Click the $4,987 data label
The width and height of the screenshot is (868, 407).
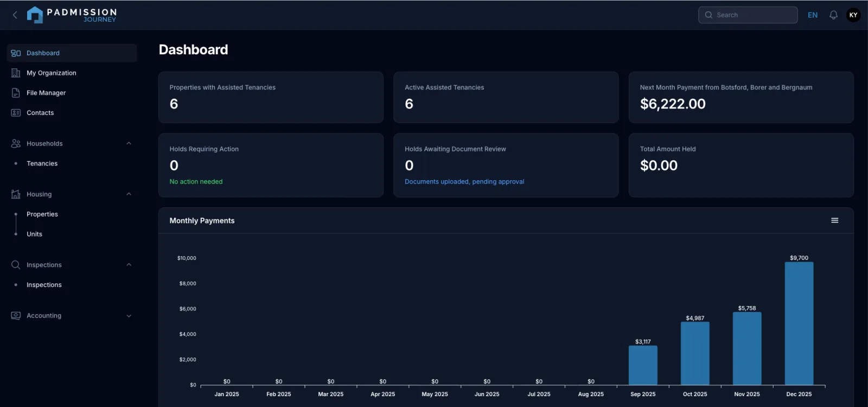pyautogui.click(x=695, y=318)
